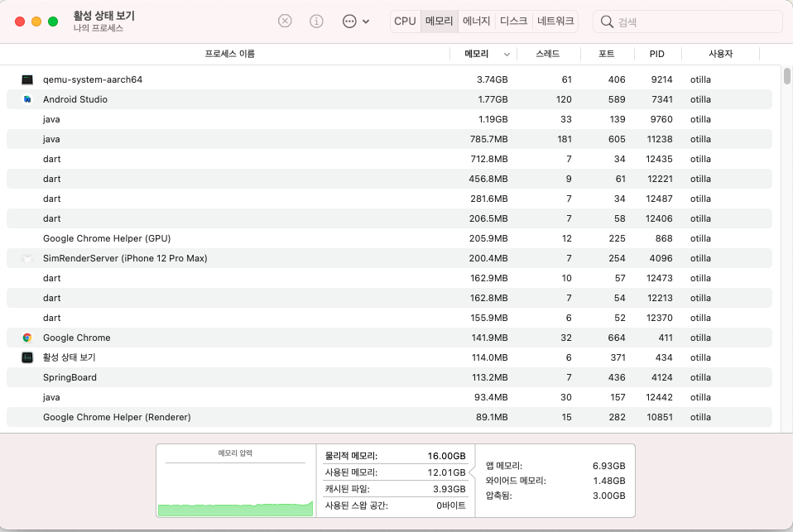793x532 pixels.
Task: Select Google Chrome Helper (GPU) row
Action: pyautogui.click(x=389, y=238)
